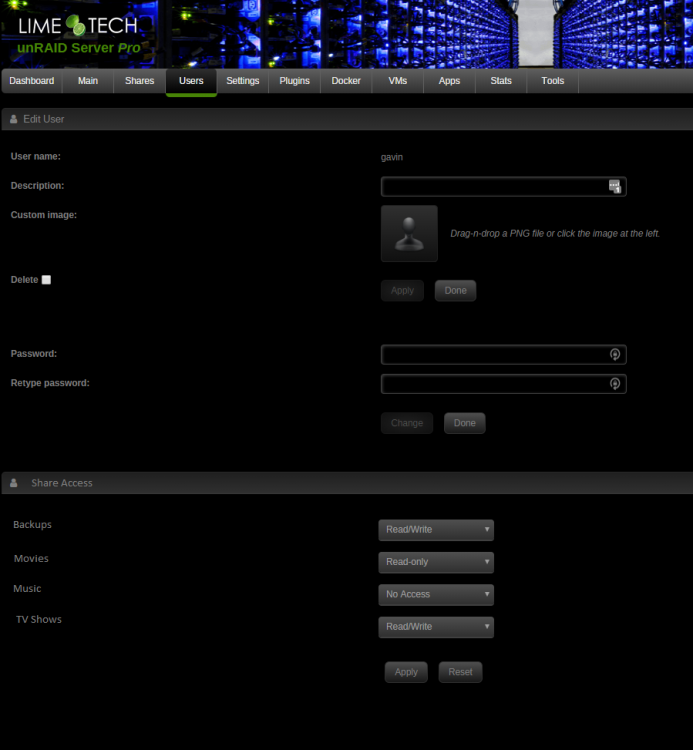Switch to the Docker tab
Viewport: 693px width, 750px height.
(346, 81)
